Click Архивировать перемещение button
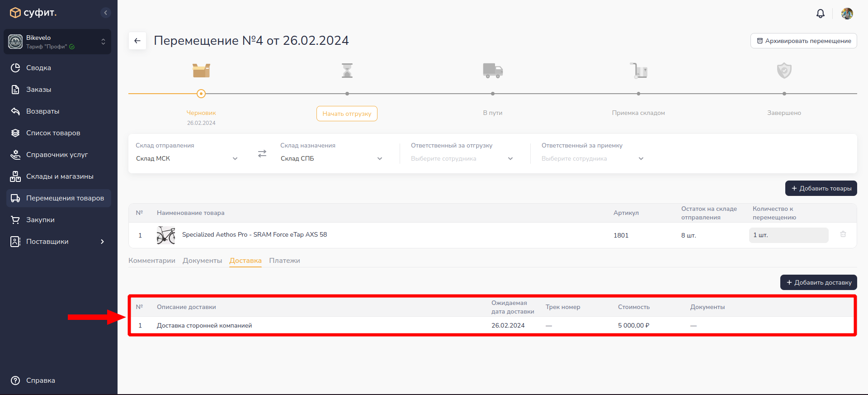This screenshot has height=395, width=868. 804,41
